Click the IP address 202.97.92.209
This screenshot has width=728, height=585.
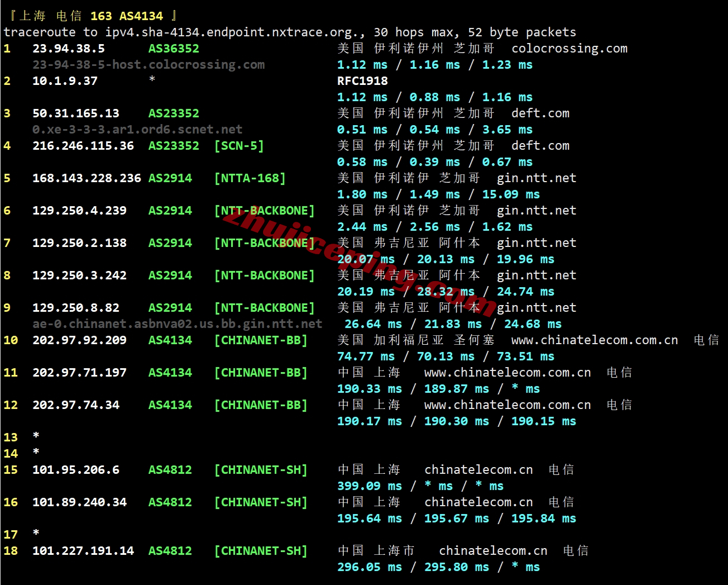[79, 340]
